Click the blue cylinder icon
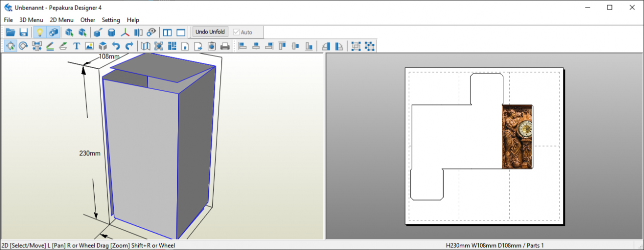This screenshot has height=250, width=644. pos(112,32)
